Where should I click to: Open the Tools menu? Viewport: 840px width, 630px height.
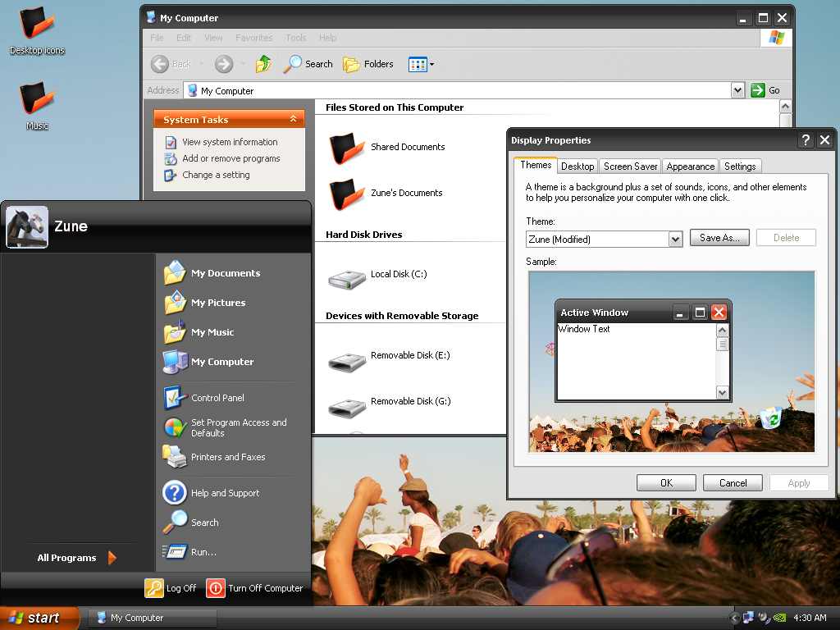pos(295,38)
